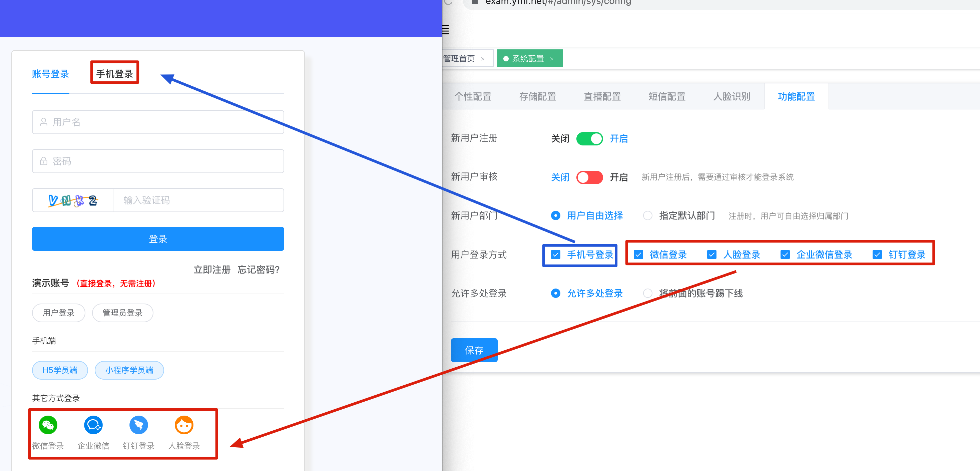The image size is (980, 471).
Task: Open the 小程序学员端 link
Action: pos(129,370)
